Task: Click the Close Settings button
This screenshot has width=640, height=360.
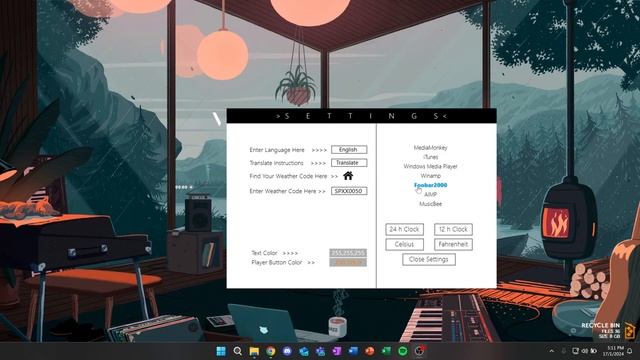Action: pos(429,260)
